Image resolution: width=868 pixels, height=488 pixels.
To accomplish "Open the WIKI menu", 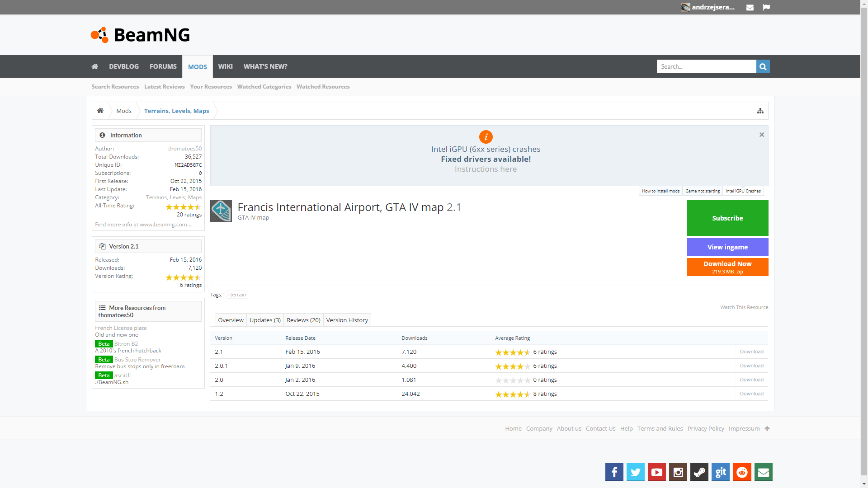I will pyautogui.click(x=225, y=66).
